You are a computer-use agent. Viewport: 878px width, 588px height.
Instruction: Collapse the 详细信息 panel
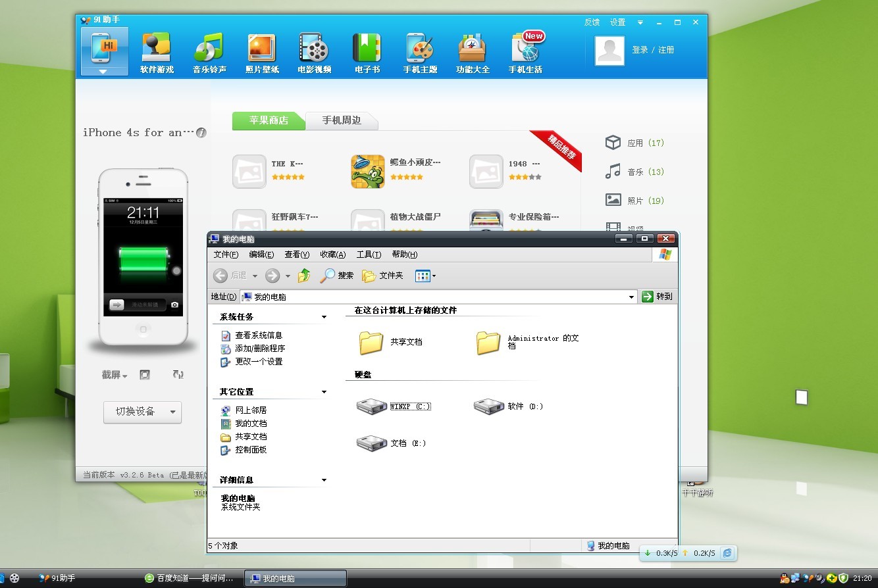(324, 480)
